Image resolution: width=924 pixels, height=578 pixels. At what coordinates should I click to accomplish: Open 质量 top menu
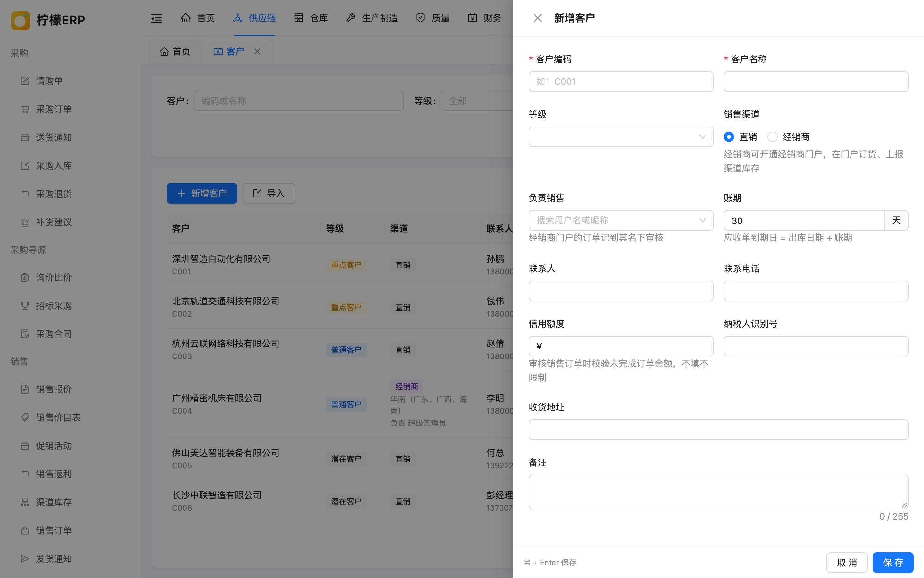(x=432, y=18)
